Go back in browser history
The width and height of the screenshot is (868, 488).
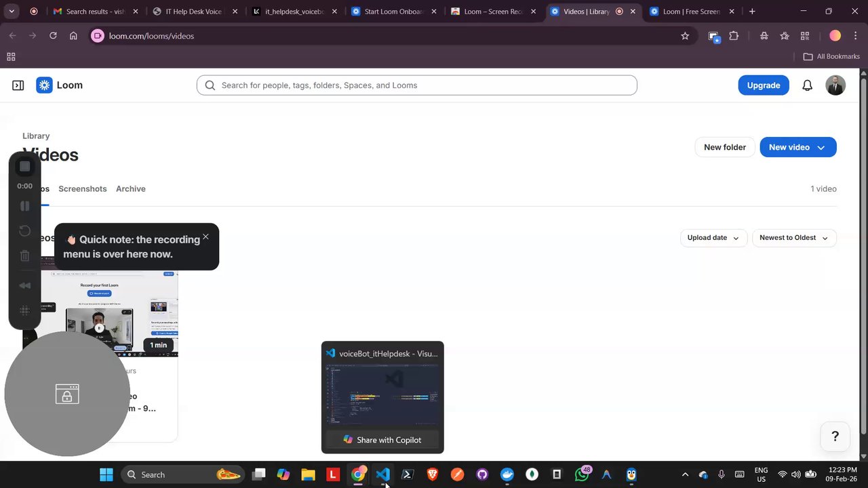pyautogui.click(x=12, y=36)
